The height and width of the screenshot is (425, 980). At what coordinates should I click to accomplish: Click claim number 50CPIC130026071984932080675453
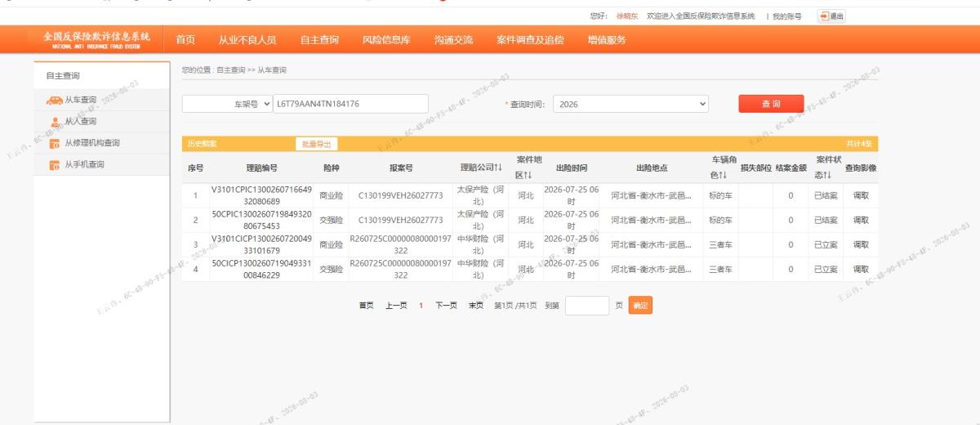261,220
